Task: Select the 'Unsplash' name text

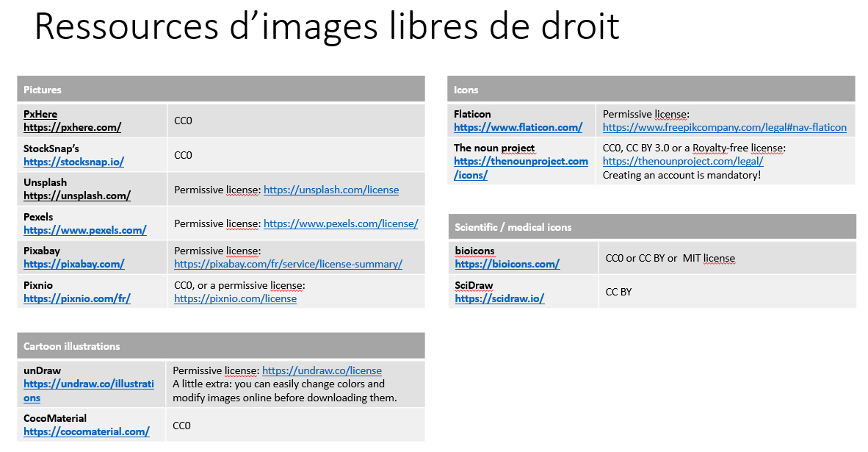Action: click(45, 182)
